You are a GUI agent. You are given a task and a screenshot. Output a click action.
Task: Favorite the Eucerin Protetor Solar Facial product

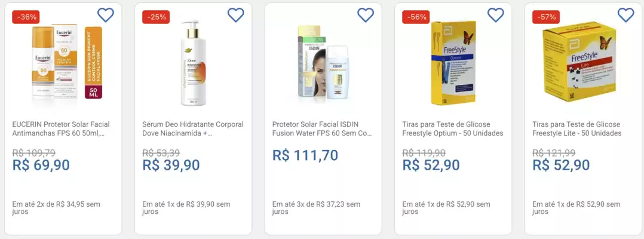tap(105, 15)
